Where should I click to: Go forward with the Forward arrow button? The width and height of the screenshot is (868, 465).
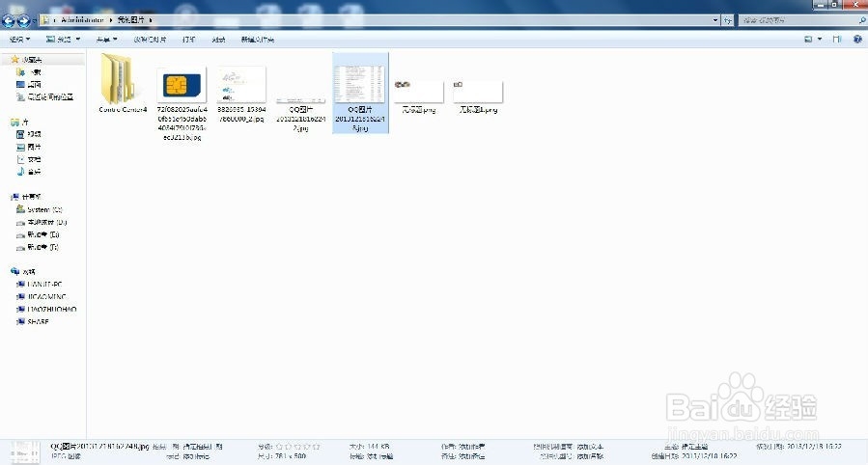pyautogui.click(x=23, y=21)
